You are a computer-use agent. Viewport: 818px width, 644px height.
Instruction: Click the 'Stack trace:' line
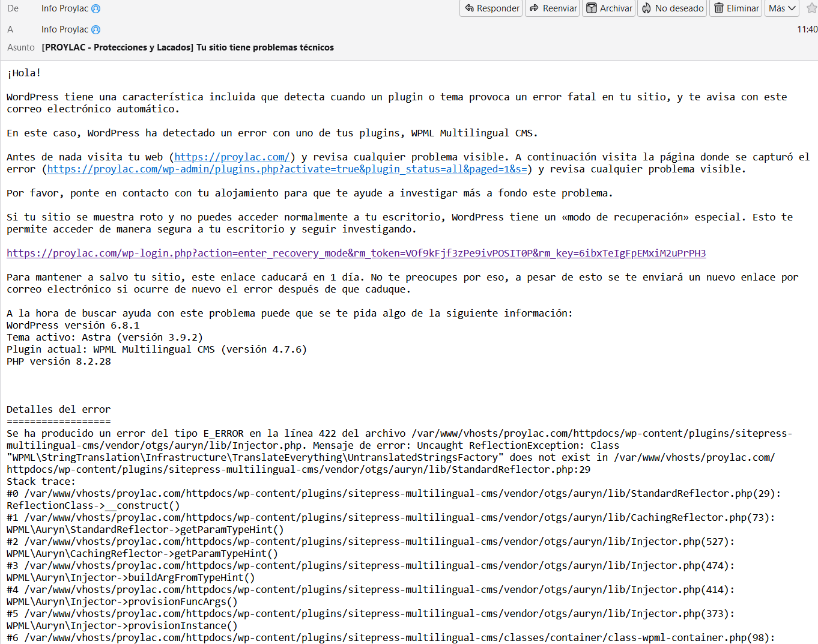coord(41,481)
